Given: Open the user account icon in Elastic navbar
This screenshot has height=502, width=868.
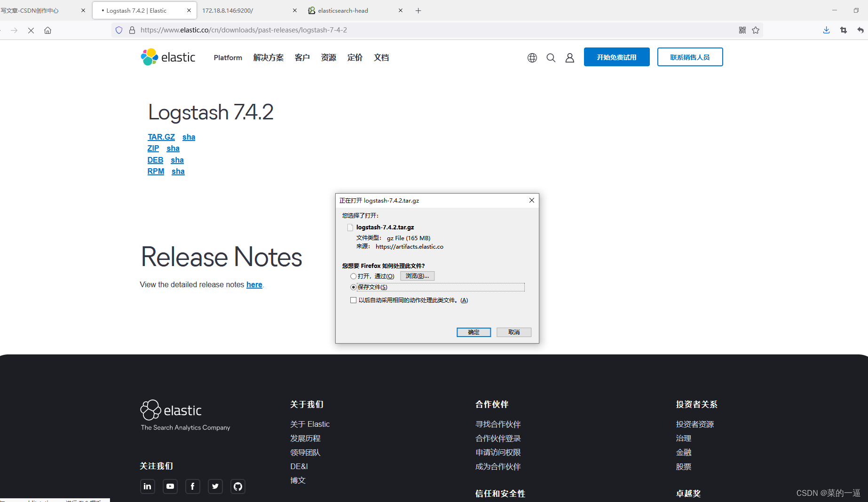Looking at the screenshot, I should tap(569, 57).
